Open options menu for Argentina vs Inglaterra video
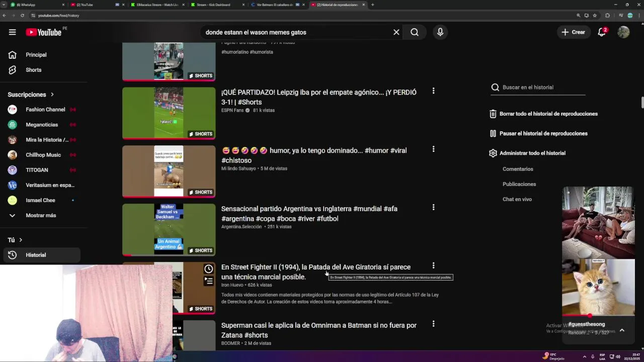The width and height of the screenshot is (644, 362). pos(433,208)
